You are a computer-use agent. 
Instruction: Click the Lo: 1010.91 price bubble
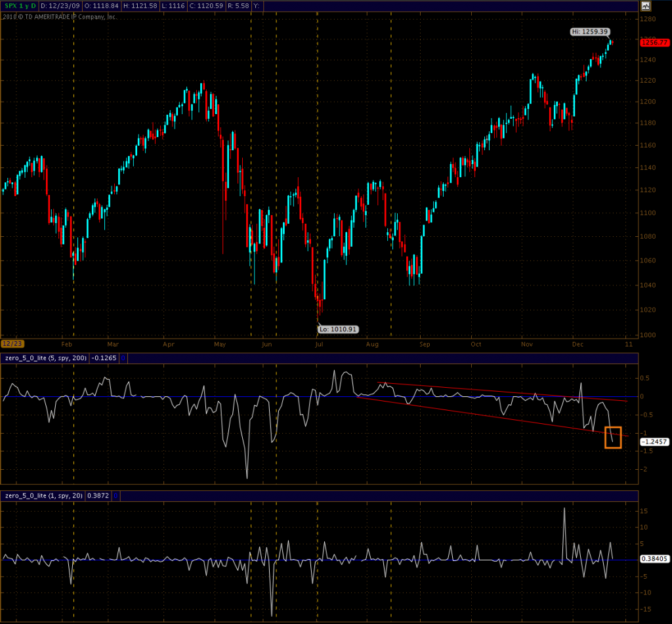(338, 329)
